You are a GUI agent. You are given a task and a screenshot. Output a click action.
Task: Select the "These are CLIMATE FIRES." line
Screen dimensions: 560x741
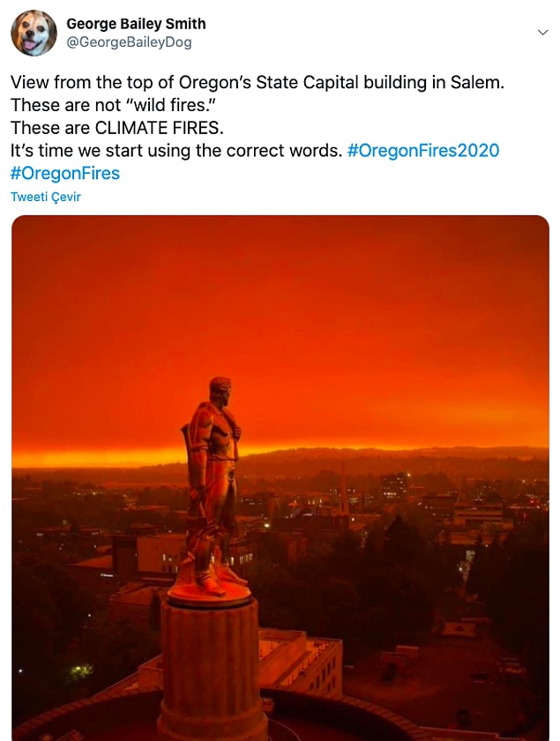click(x=116, y=128)
